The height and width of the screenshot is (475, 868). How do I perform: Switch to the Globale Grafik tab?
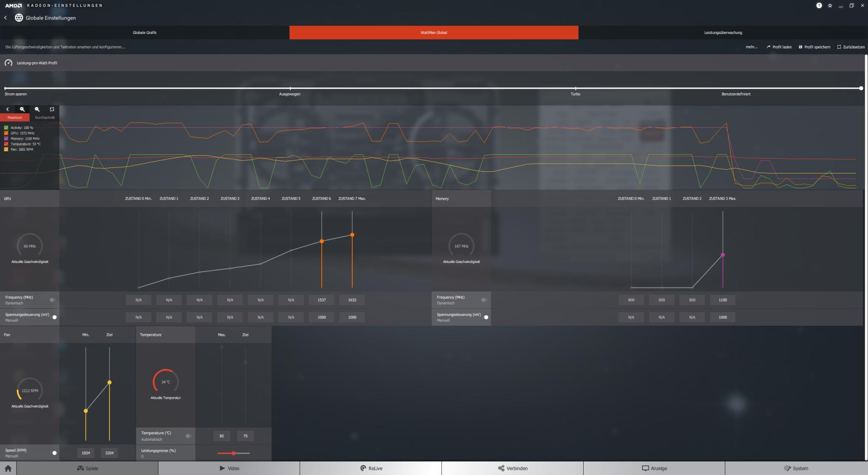(x=145, y=33)
